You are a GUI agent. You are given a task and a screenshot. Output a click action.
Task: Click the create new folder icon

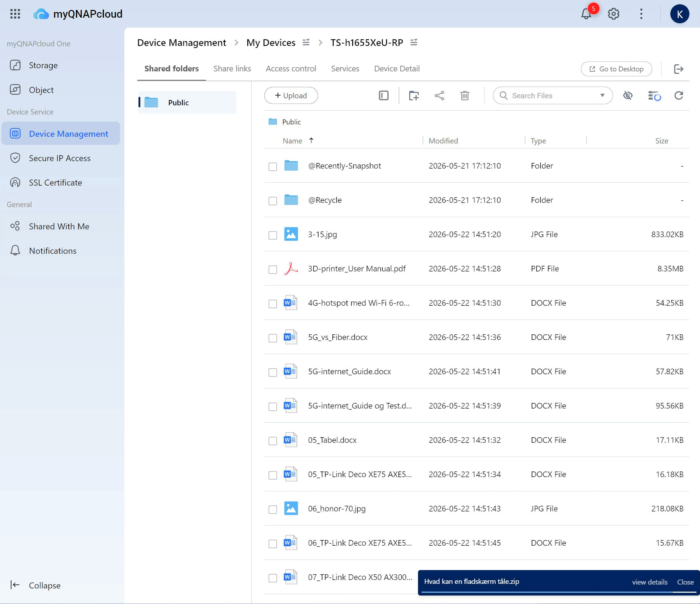point(413,95)
